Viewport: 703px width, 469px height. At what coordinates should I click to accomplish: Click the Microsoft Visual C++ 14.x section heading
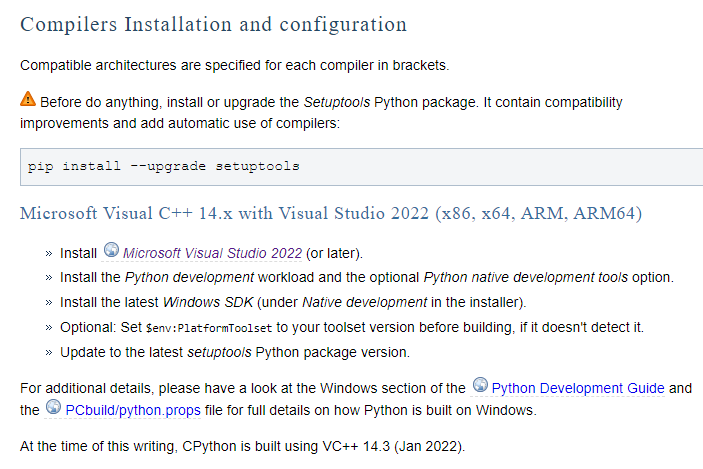[x=331, y=213]
